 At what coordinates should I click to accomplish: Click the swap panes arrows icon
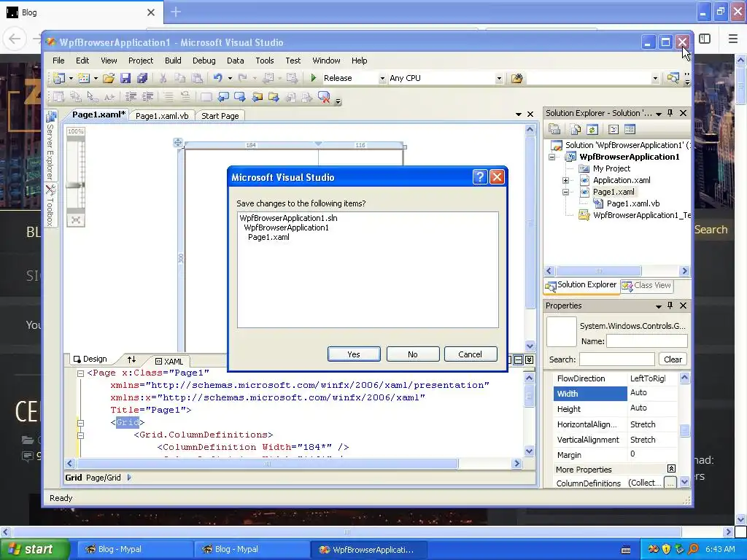131,359
